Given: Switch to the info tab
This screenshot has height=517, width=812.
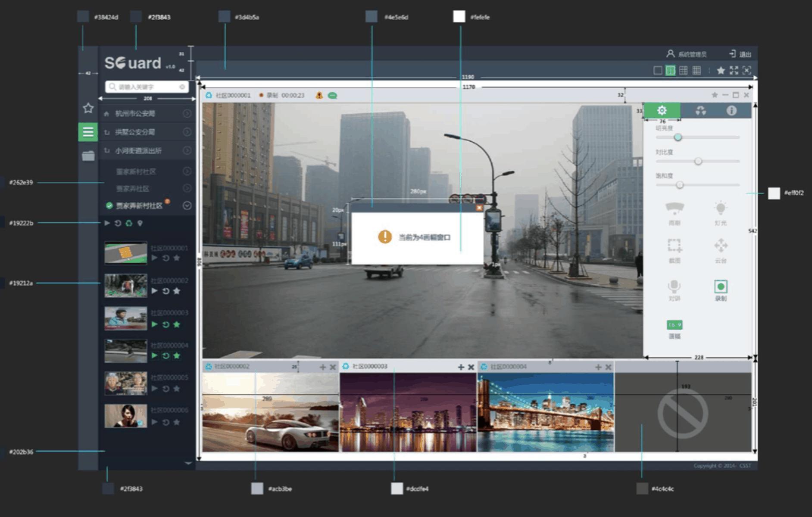Looking at the screenshot, I should coord(731,110).
